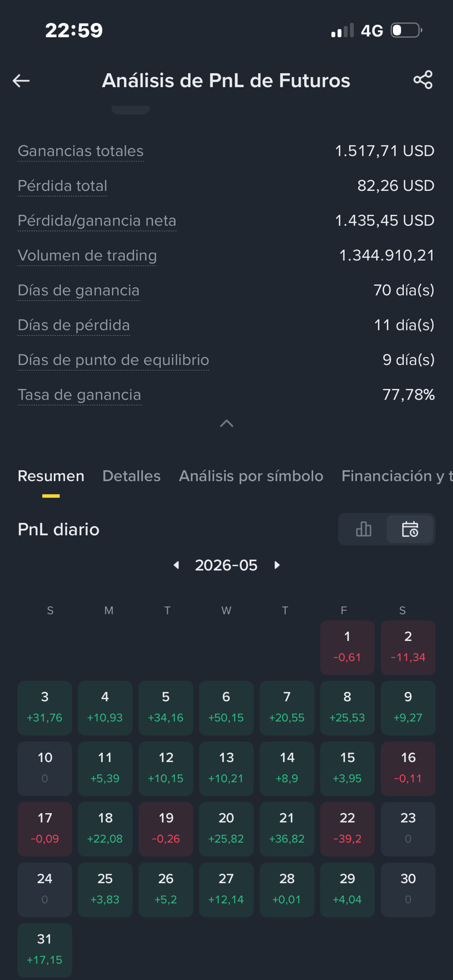
Task: Open the 2026-05 month selector
Action: (226, 565)
